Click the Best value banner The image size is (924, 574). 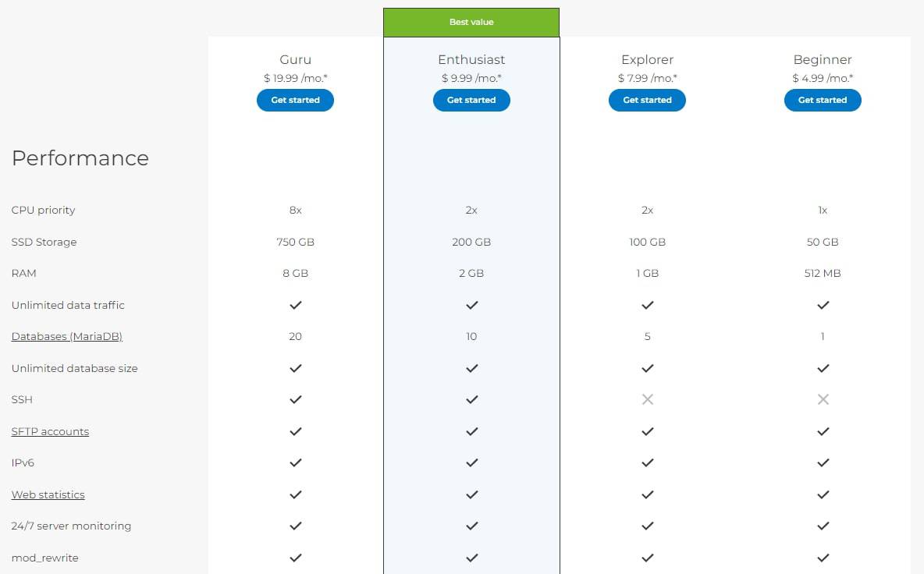pyautogui.click(x=471, y=23)
